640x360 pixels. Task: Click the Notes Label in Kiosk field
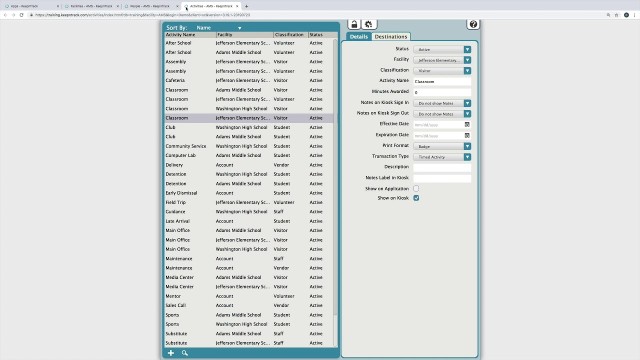[x=442, y=178]
